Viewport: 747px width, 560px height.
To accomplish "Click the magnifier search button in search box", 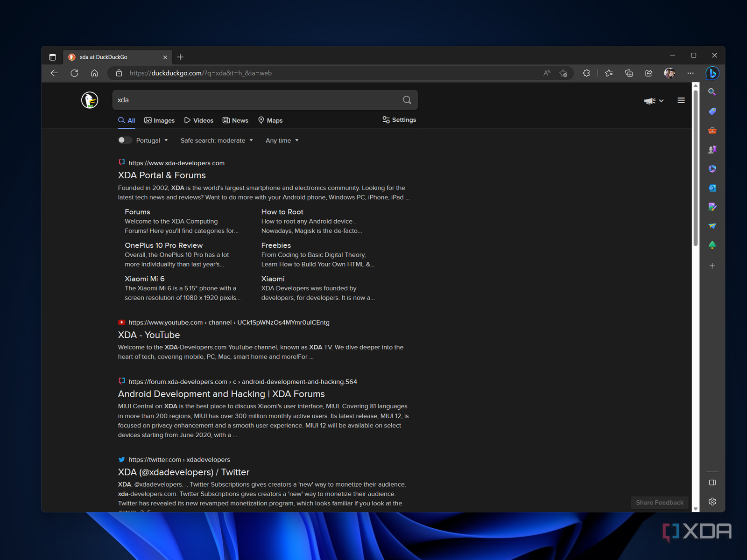I will (x=407, y=100).
